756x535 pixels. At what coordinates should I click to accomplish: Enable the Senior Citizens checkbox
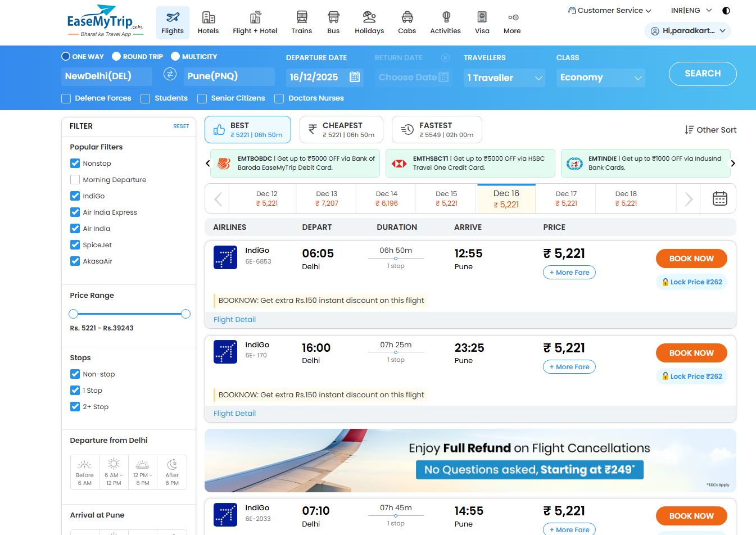point(201,98)
